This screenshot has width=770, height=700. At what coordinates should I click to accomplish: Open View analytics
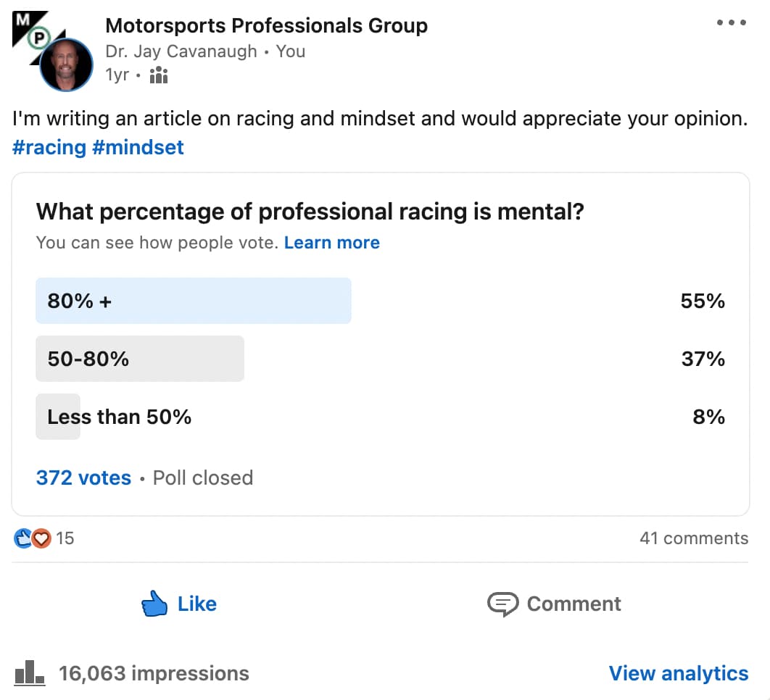(x=679, y=672)
